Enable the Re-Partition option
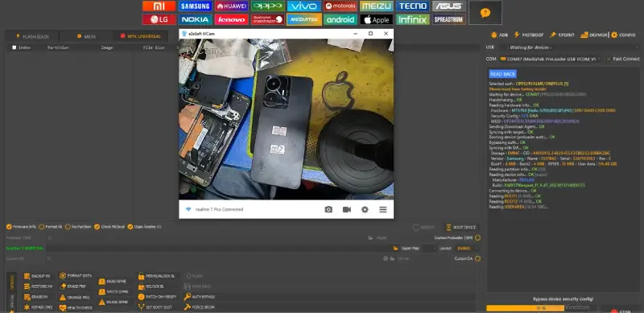Viewport: 644px width, 313px height. click(78, 227)
